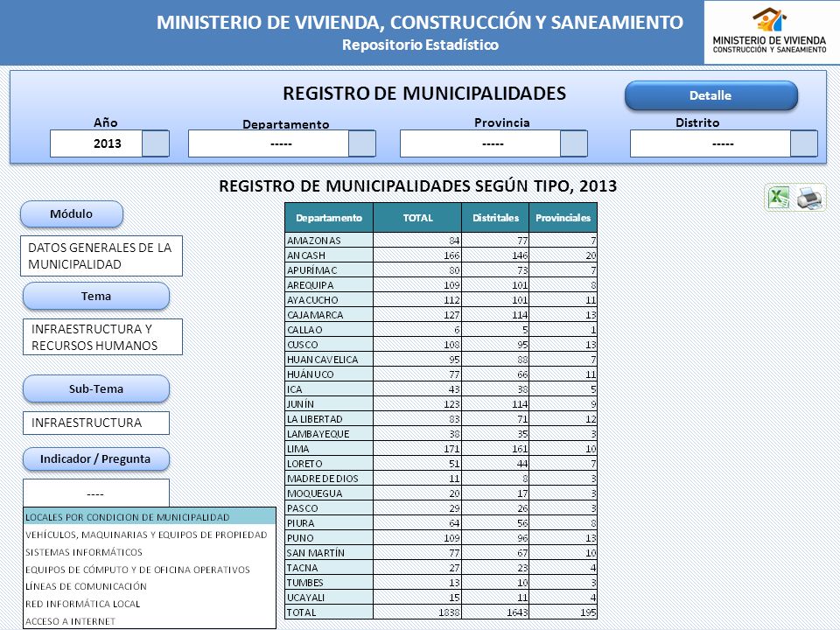Click the Año field showing 2013
840x630 pixels.
[x=96, y=143]
